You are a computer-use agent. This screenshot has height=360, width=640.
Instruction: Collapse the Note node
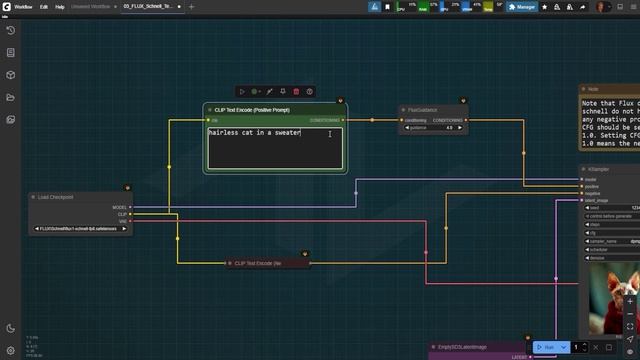click(x=583, y=89)
